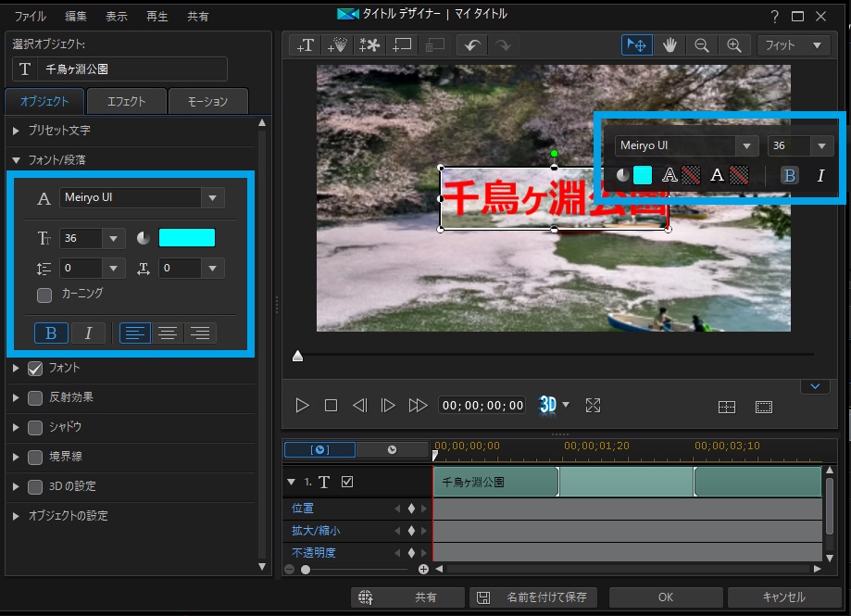The image size is (851, 616).
Task: Open the フィット zoom level dropdown
Action: [794, 44]
